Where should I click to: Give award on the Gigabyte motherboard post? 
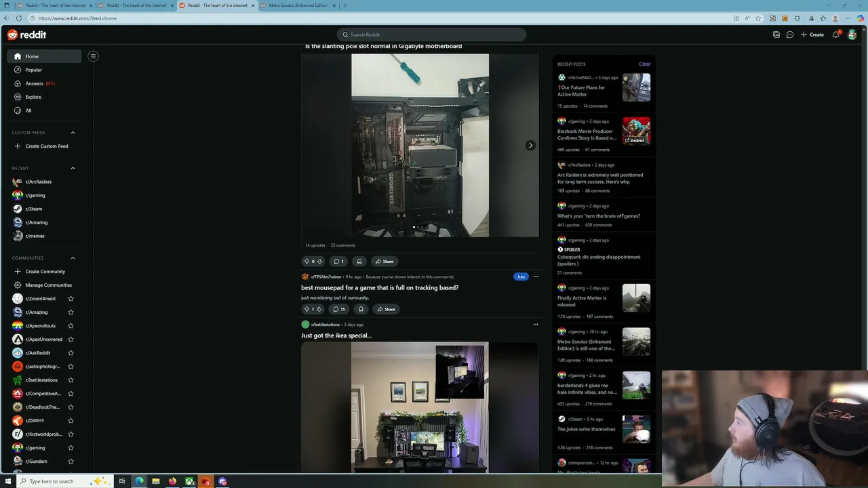click(359, 261)
